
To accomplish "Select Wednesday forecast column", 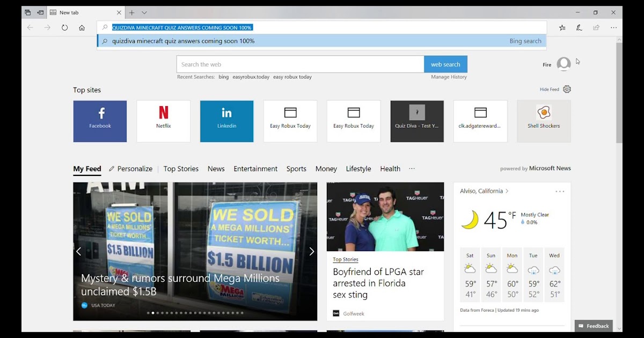I will pos(554,275).
